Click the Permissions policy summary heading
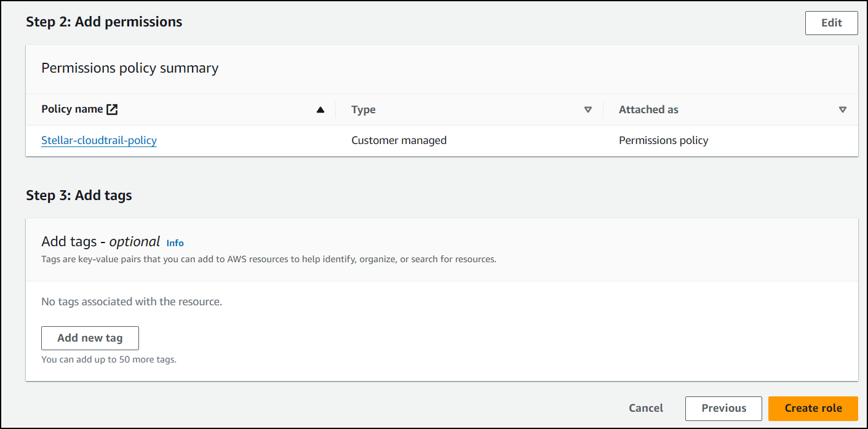 click(130, 68)
